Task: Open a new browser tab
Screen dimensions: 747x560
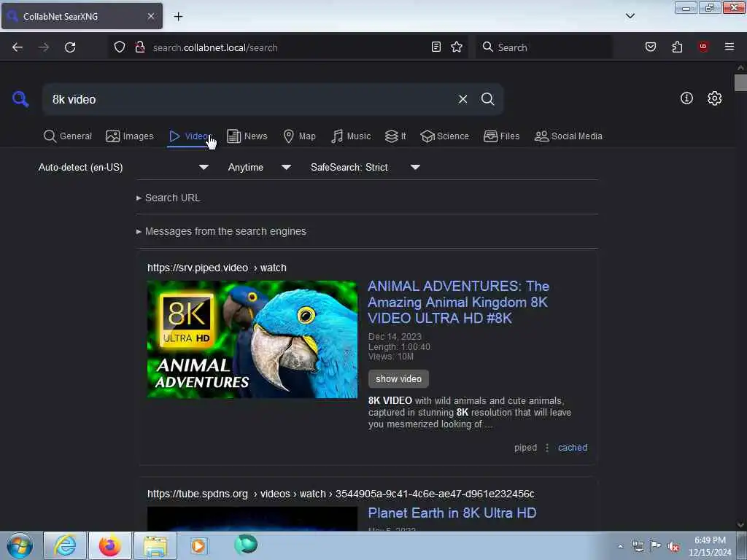Action: pos(178,17)
